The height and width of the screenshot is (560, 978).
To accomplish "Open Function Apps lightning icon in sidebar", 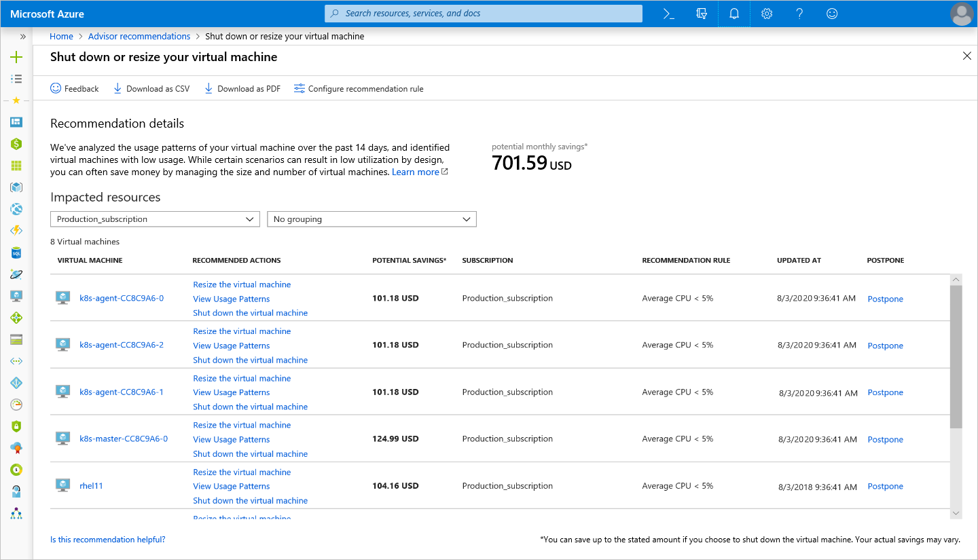I will 16,231.
